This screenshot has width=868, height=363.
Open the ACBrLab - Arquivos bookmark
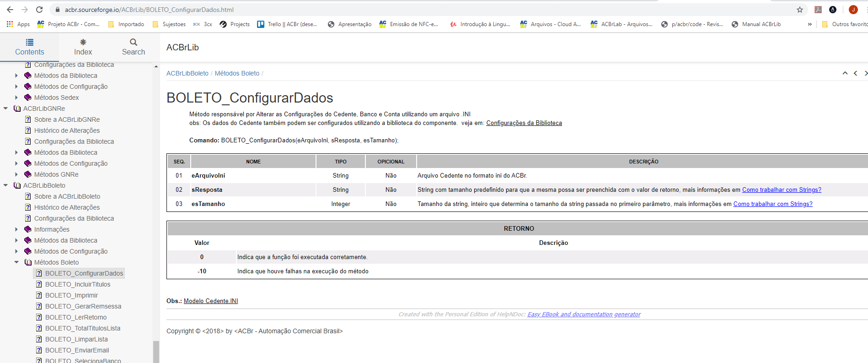pos(622,24)
